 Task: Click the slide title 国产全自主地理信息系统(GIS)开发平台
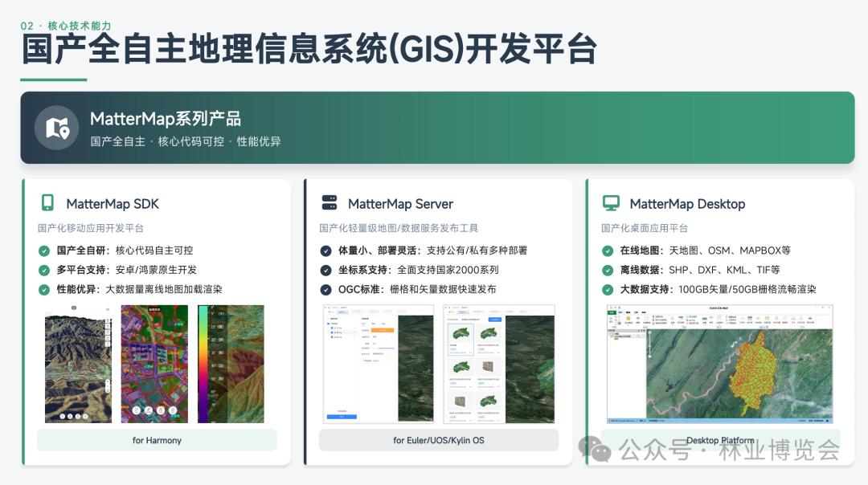(309, 49)
